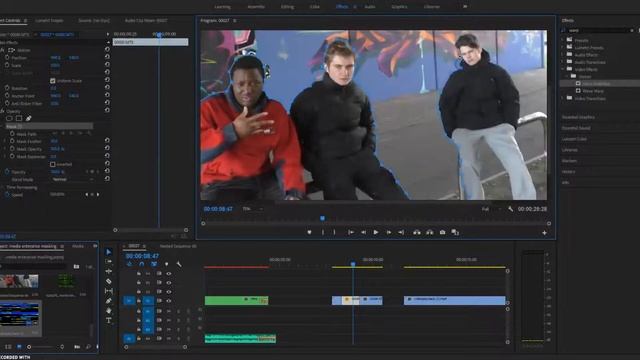Image resolution: width=640 pixels, height=360 pixels.
Task: Reset the Position parameter
Action: 107,57
